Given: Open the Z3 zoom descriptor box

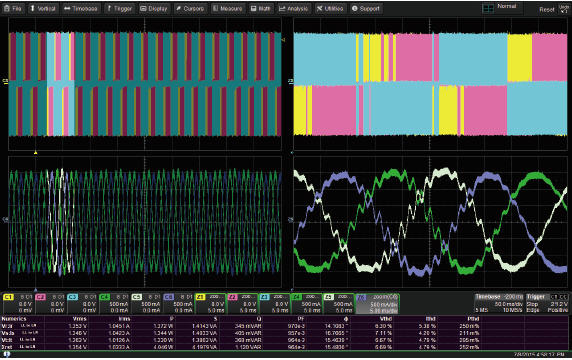Looking at the screenshot, I should click(275, 303).
